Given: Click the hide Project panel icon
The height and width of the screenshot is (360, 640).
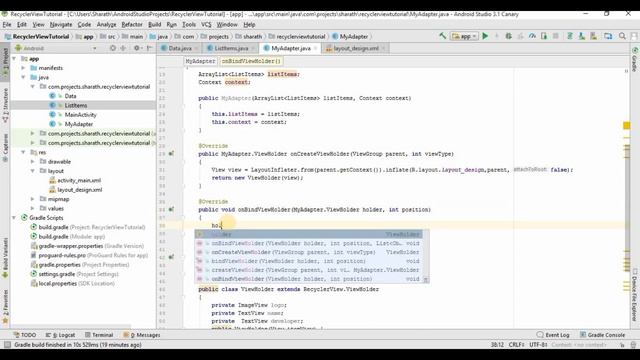Looking at the screenshot, I should [149, 48].
